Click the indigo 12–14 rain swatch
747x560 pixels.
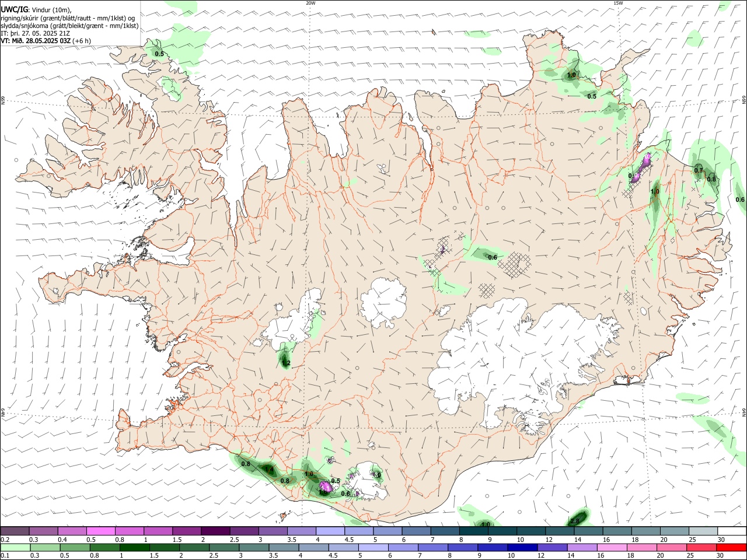pos(551,547)
